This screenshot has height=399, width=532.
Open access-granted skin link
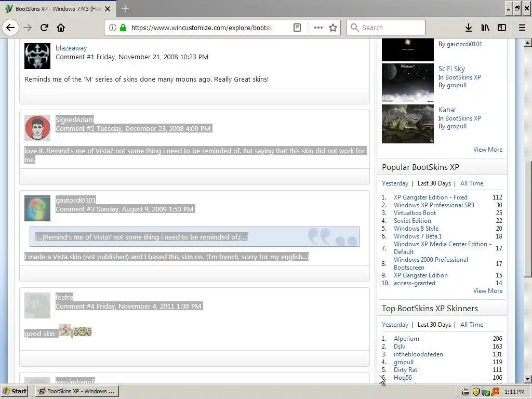(414, 283)
